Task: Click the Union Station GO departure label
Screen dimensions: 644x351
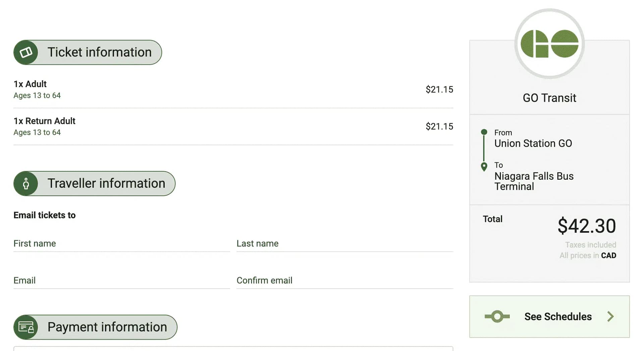Action: click(x=533, y=143)
